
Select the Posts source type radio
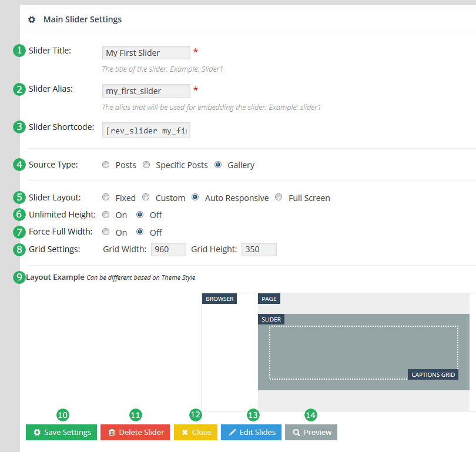(x=106, y=165)
